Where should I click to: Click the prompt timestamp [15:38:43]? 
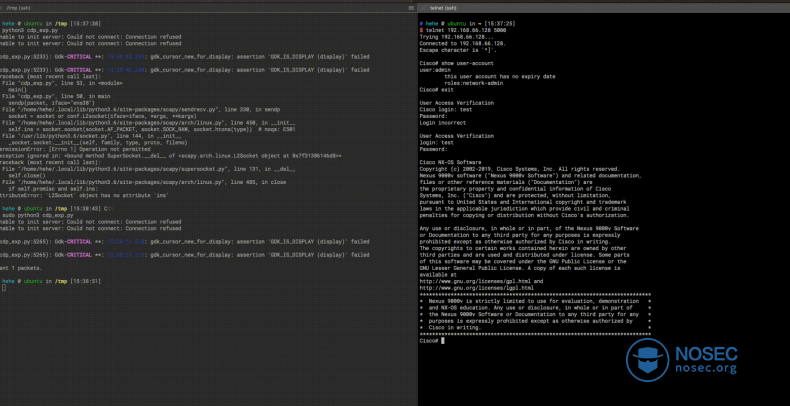point(86,209)
